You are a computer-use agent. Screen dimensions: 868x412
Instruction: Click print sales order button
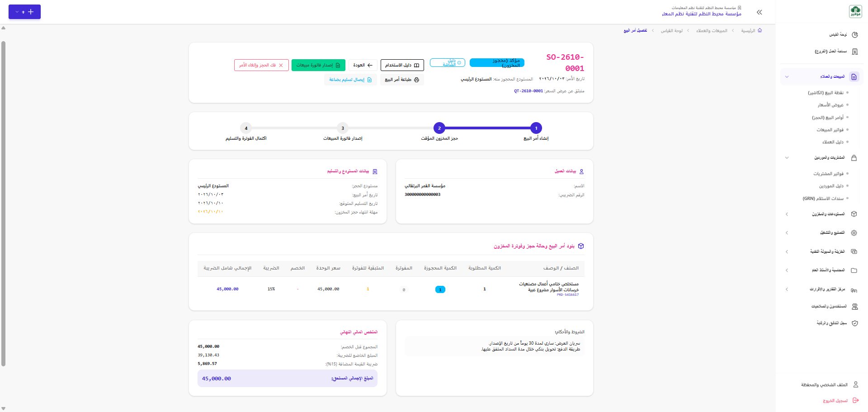tap(402, 80)
